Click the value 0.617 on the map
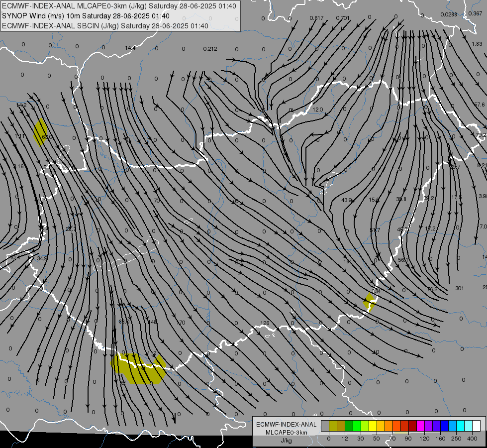 [316, 18]
